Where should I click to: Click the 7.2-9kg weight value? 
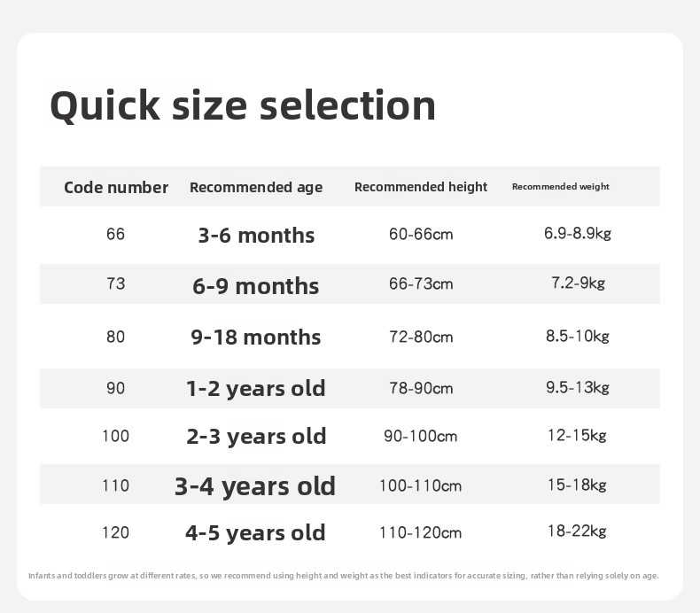tap(578, 283)
